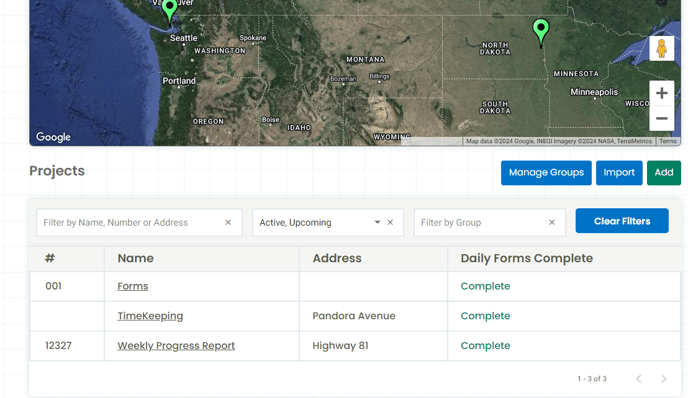
Task: Click the Import button
Action: tap(619, 173)
